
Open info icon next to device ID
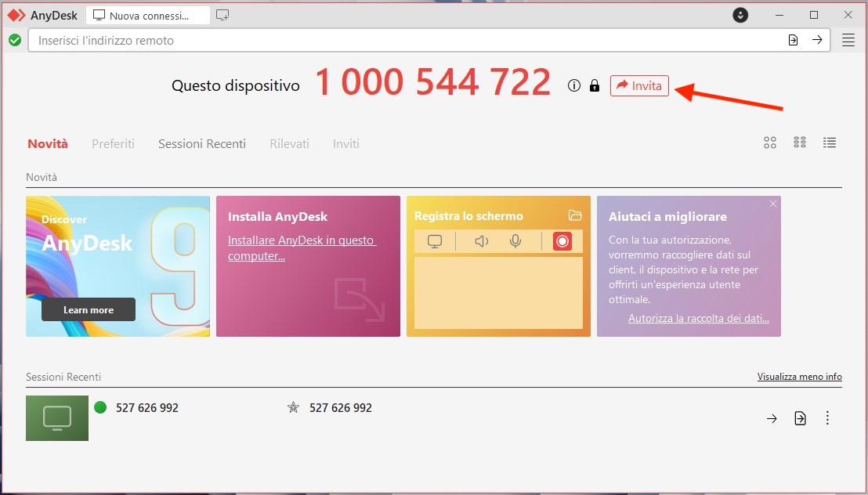pyautogui.click(x=574, y=86)
